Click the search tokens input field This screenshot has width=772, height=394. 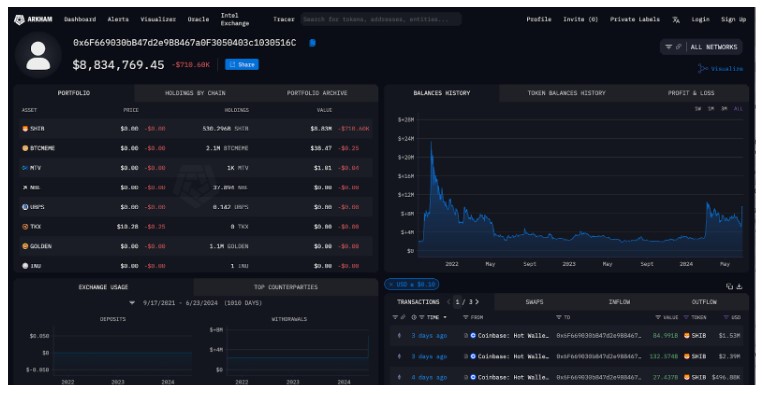click(x=381, y=20)
